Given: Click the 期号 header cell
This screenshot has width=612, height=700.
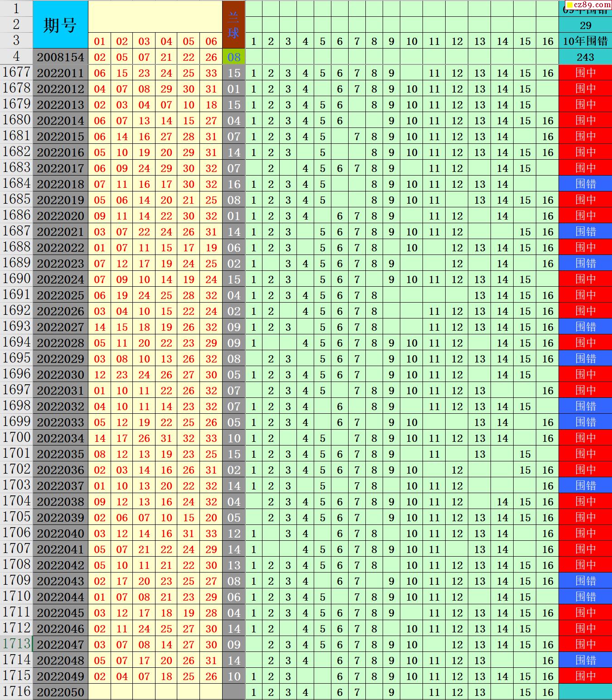Looking at the screenshot, I should 60,25.
